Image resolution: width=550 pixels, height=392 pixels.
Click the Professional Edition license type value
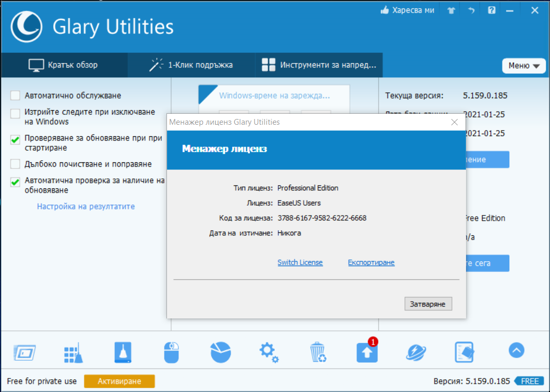point(308,188)
